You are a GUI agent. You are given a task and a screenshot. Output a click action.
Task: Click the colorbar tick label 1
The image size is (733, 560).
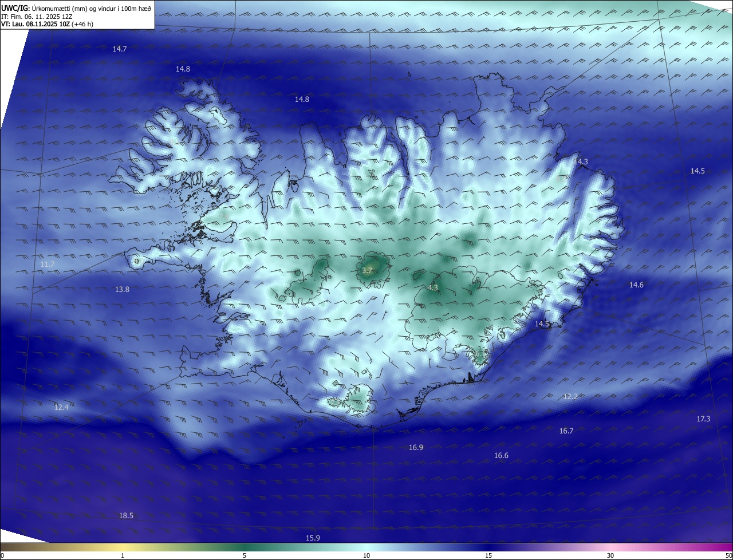pyautogui.click(x=123, y=555)
